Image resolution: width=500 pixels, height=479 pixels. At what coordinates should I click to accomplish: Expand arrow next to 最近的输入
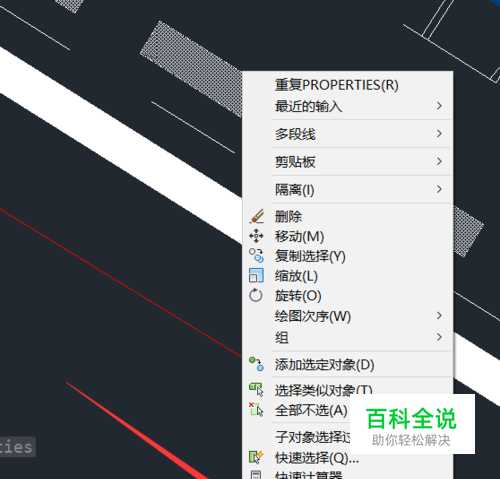439,106
